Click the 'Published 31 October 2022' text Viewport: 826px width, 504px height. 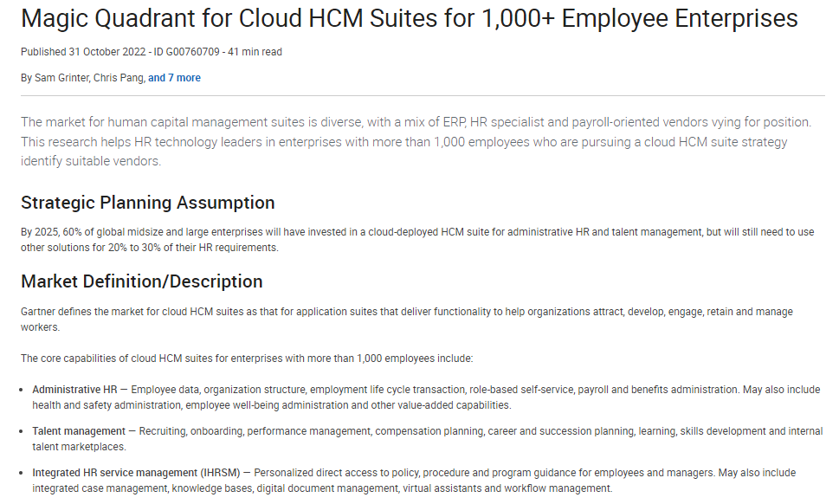[83, 52]
